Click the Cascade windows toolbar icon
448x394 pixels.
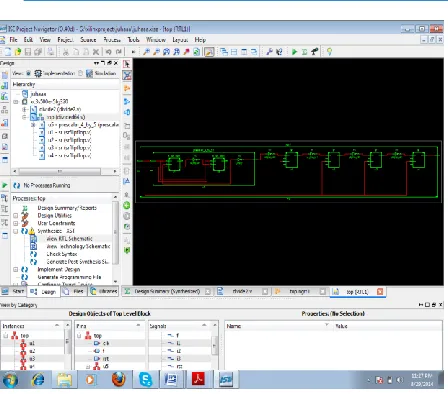[224, 52]
